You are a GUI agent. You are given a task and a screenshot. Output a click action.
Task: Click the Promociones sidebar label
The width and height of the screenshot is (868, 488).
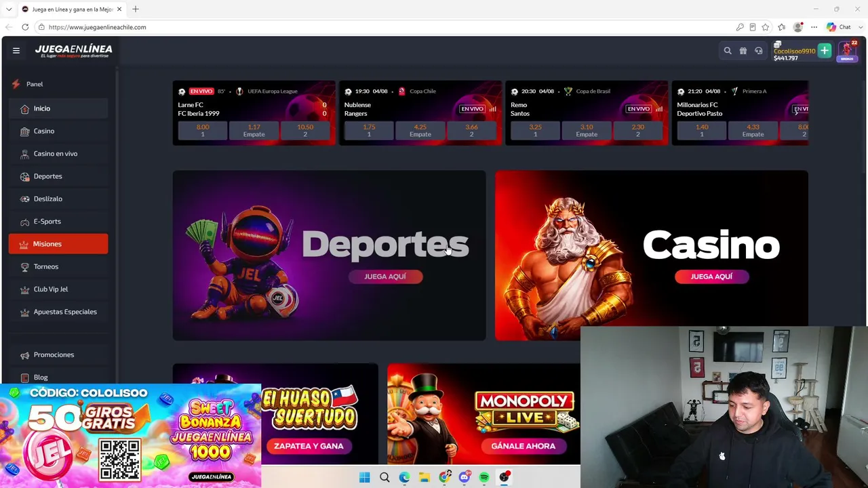tap(54, 355)
